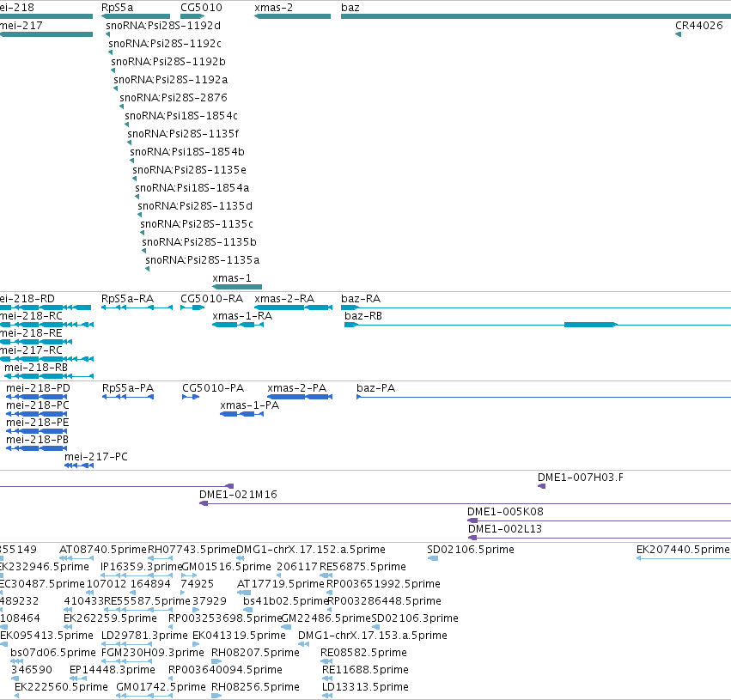
Task: Select snoRNA:Psi28S-1192d label
Action: (163, 26)
